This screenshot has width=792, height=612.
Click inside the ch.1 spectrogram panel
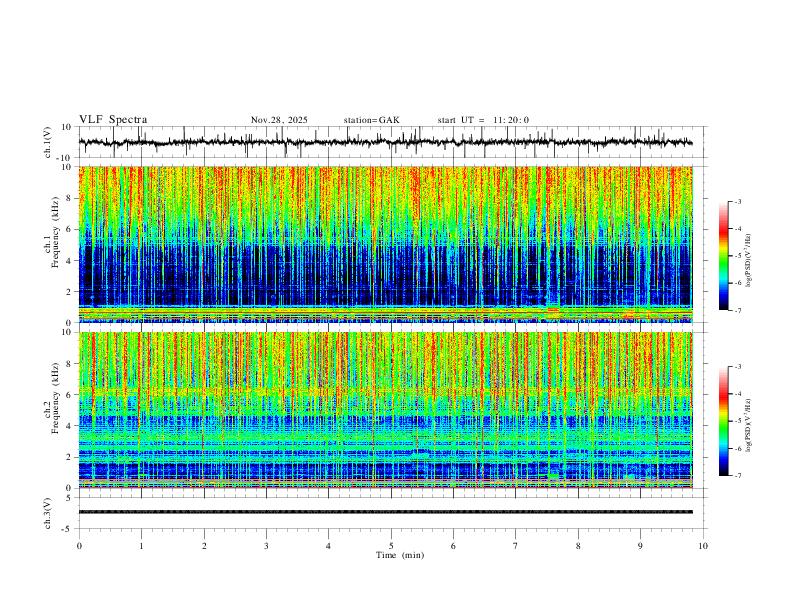point(386,244)
